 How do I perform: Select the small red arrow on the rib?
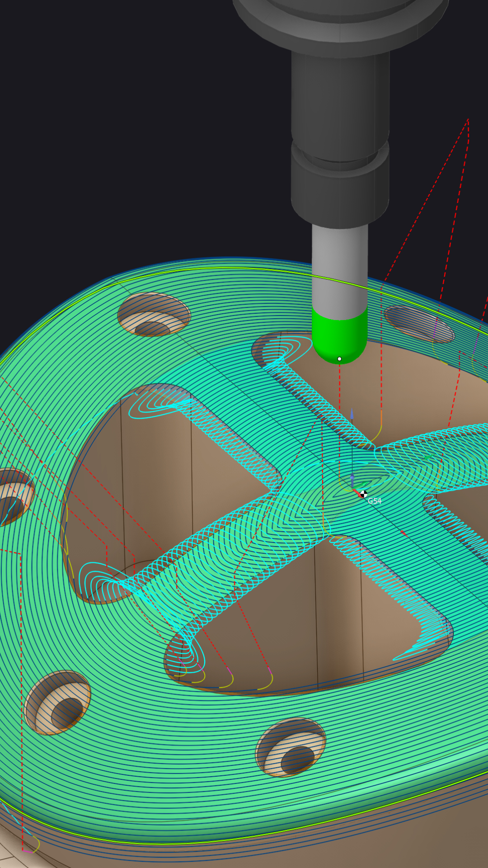click(x=404, y=533)
